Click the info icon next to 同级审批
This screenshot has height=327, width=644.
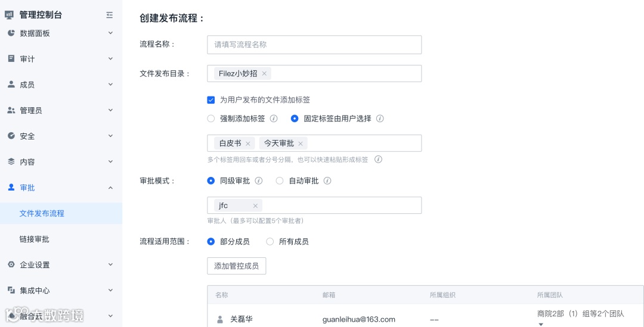[x=259, y=180]
